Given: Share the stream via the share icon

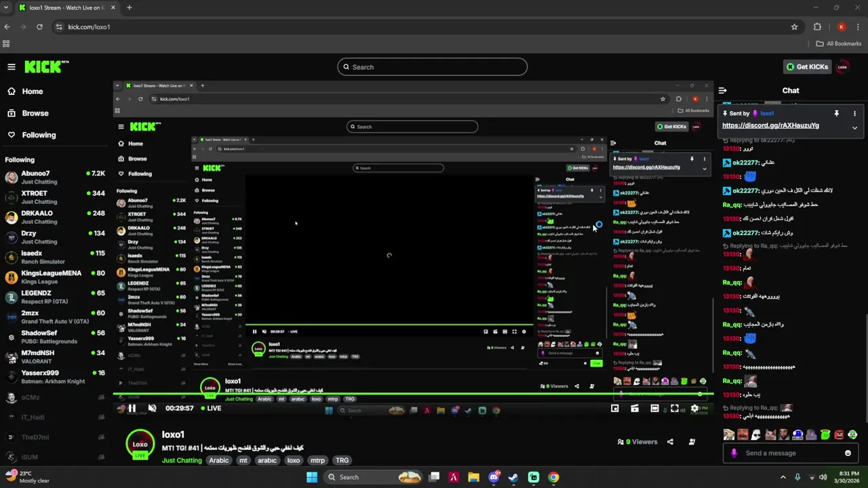Looking at the screenshot, I should (x=670, y=442).
